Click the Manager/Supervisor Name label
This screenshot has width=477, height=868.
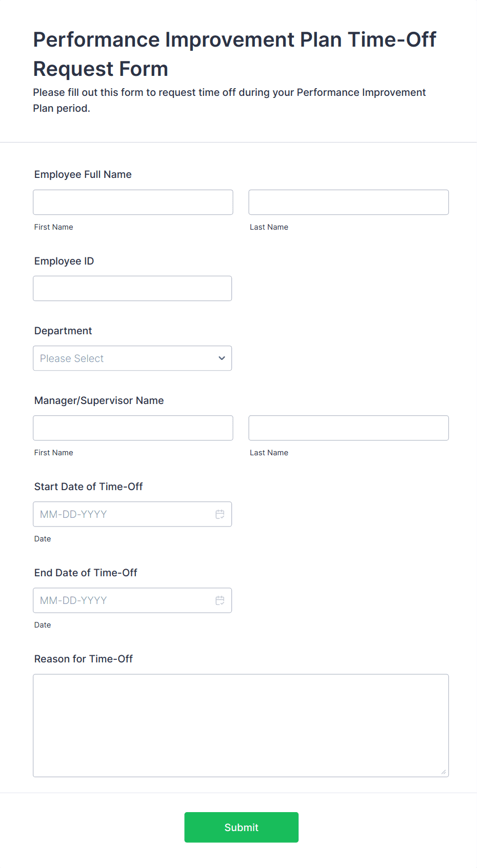(x=99, y=400)
